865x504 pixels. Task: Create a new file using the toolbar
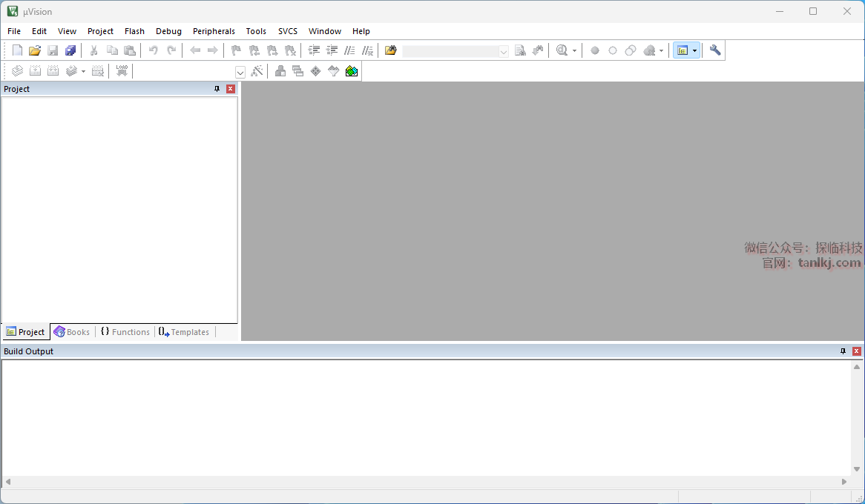tap(17, 50)
